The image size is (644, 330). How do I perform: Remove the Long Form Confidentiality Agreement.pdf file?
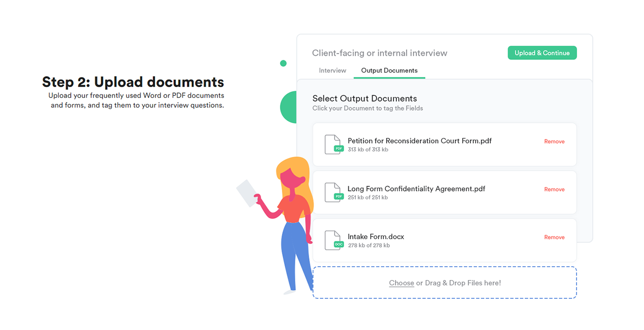[554, 189]
